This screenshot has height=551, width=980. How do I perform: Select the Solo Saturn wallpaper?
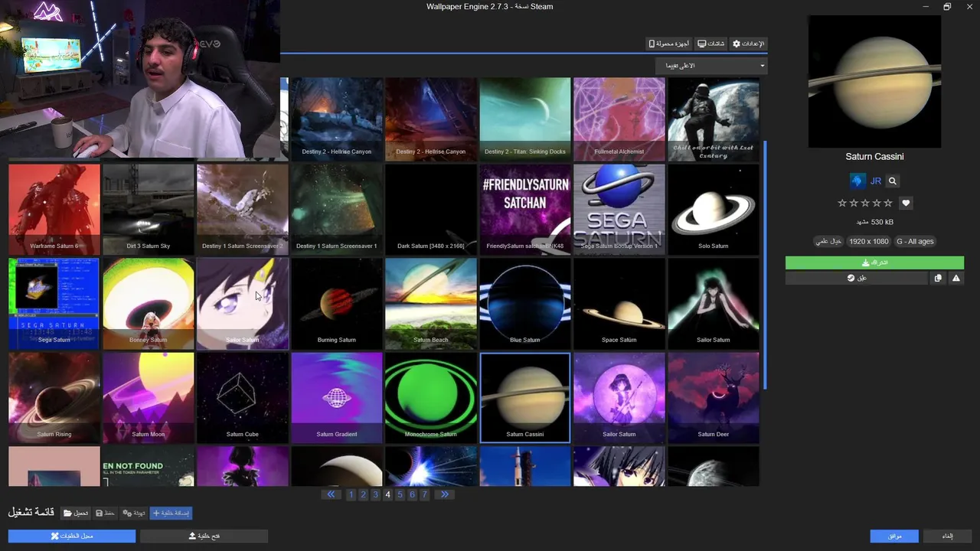713,209
